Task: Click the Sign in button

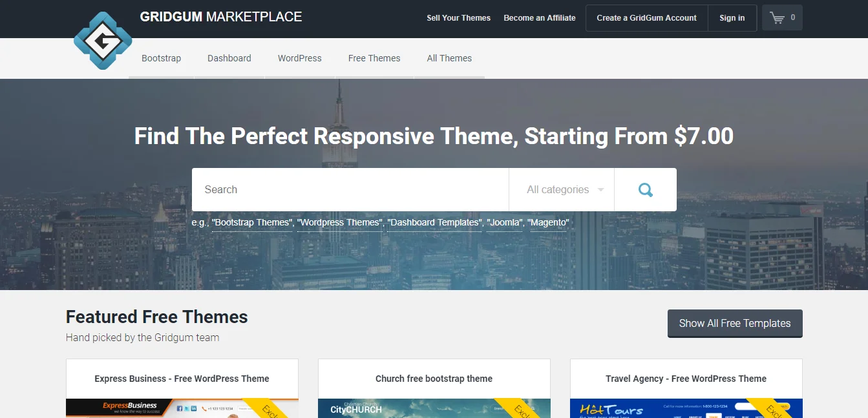Action: click(x=732, y=18)
